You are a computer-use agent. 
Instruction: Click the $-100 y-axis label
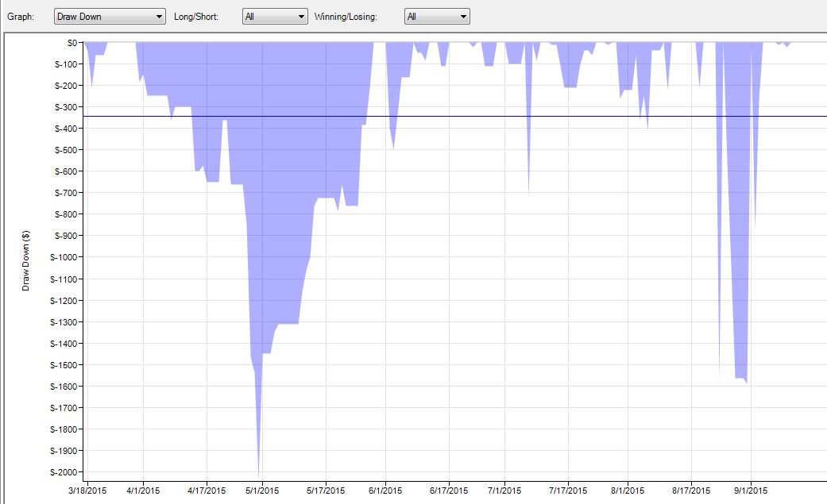coord(66,64)
